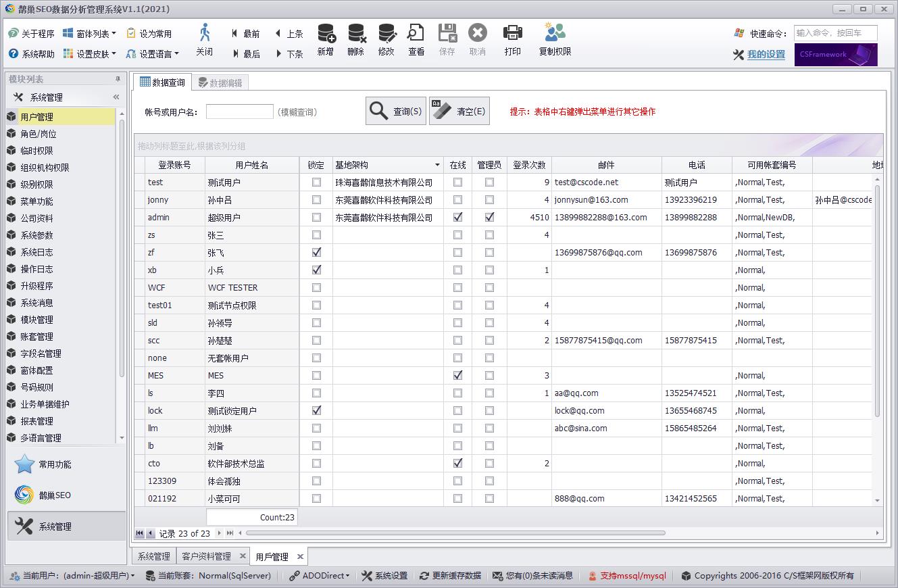Open the 我的设置 link

click(766, 54)
